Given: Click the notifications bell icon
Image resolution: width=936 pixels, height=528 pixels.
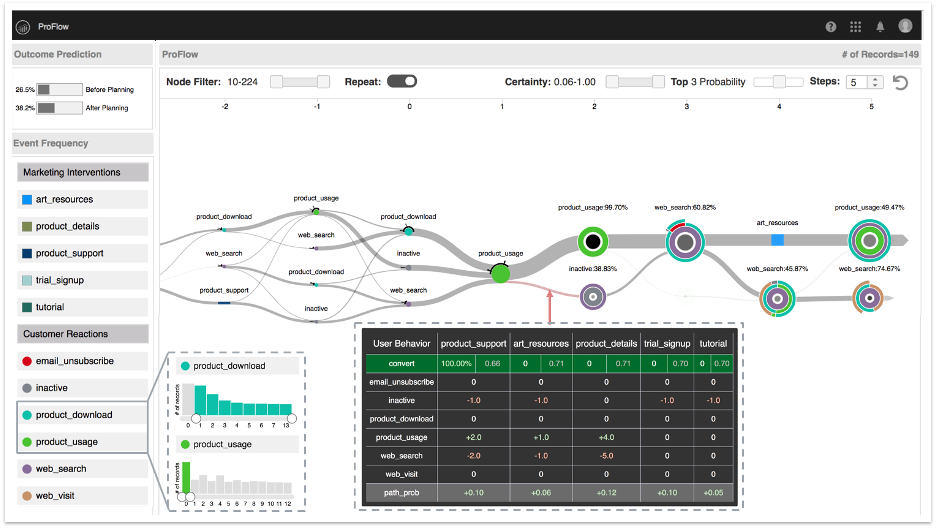Looking at the screenshot, I should tap(880, 27).
